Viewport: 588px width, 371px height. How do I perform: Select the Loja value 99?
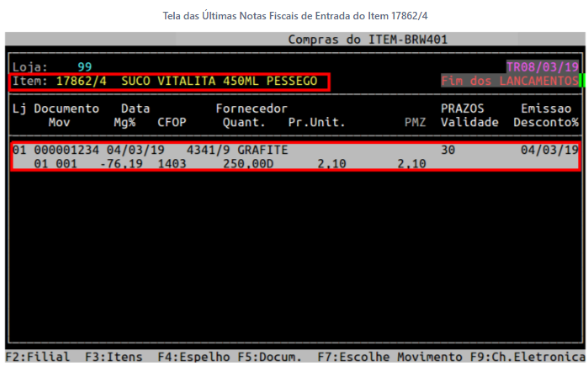[85, 66]
